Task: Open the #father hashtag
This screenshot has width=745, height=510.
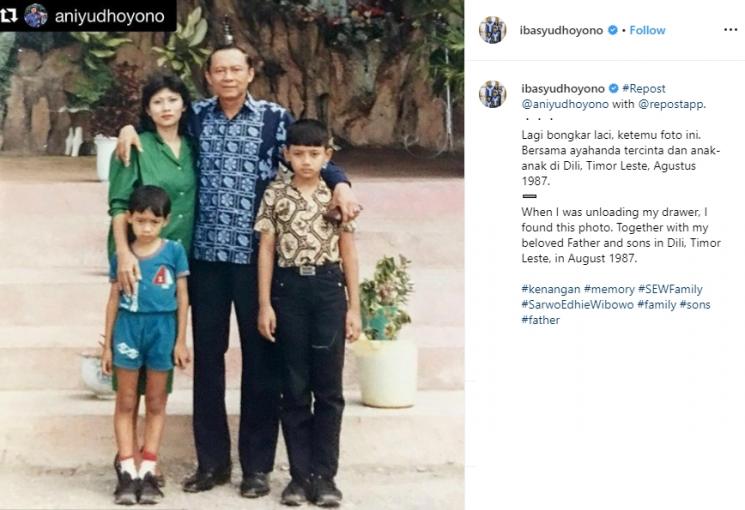Action: (540, 320)
